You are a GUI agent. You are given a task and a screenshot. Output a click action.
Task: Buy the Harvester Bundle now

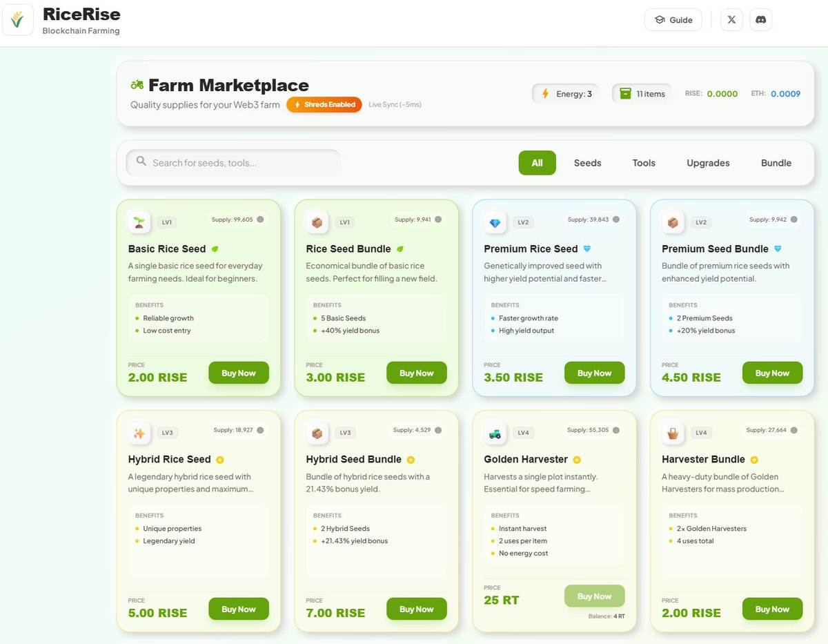click(x=773, y=609)
